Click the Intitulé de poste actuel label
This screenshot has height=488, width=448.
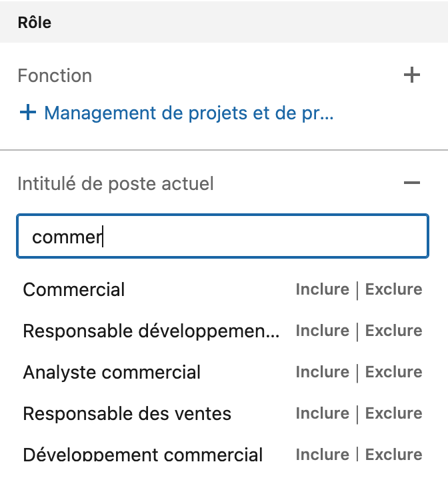[115, 183]
